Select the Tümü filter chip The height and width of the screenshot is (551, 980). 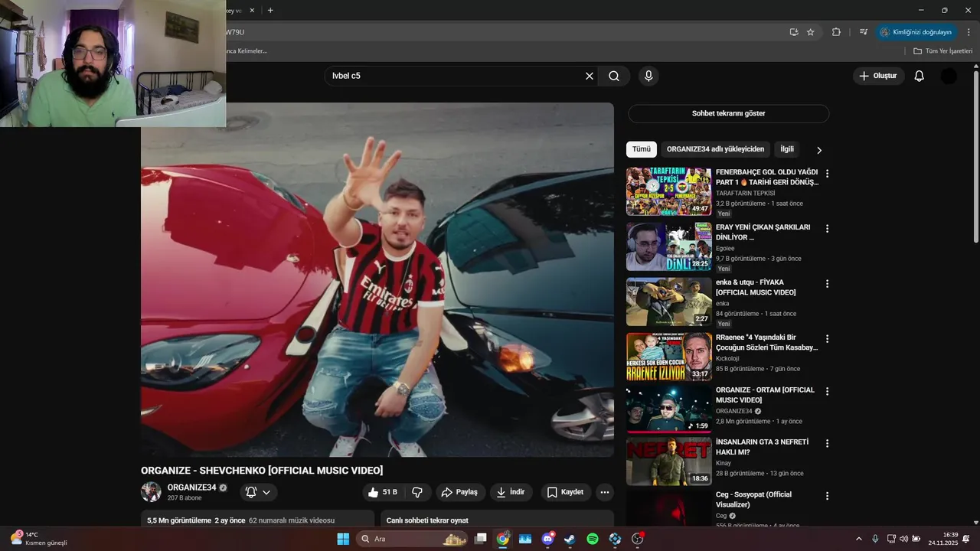pyautogui.click(x=641, y=149)
